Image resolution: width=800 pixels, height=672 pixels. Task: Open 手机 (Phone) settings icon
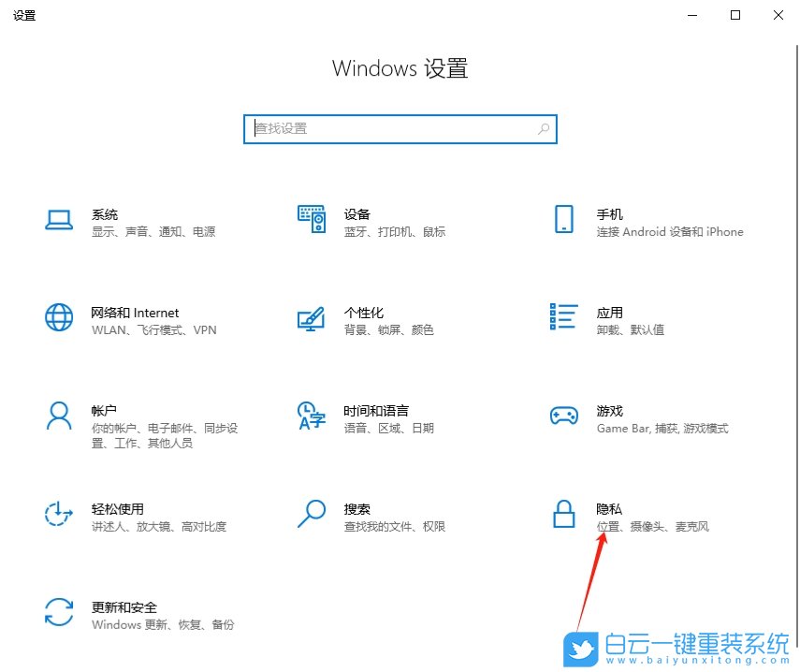(x=563, y=218)
